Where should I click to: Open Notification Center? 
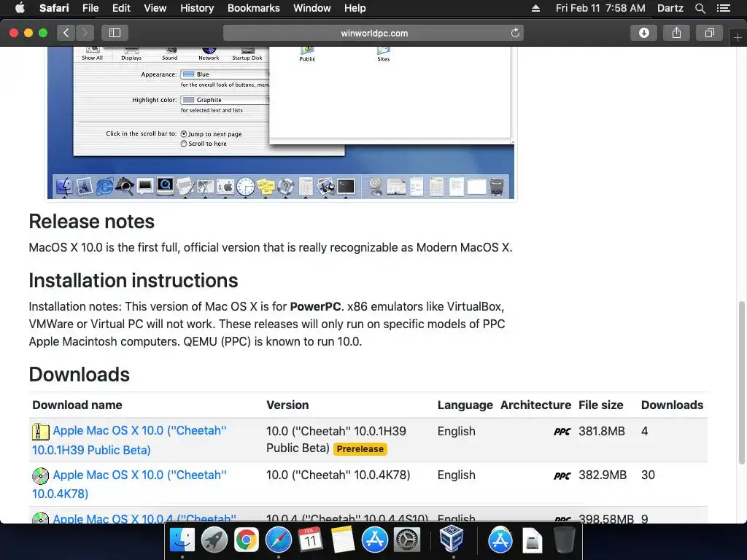tap(723, 8)
